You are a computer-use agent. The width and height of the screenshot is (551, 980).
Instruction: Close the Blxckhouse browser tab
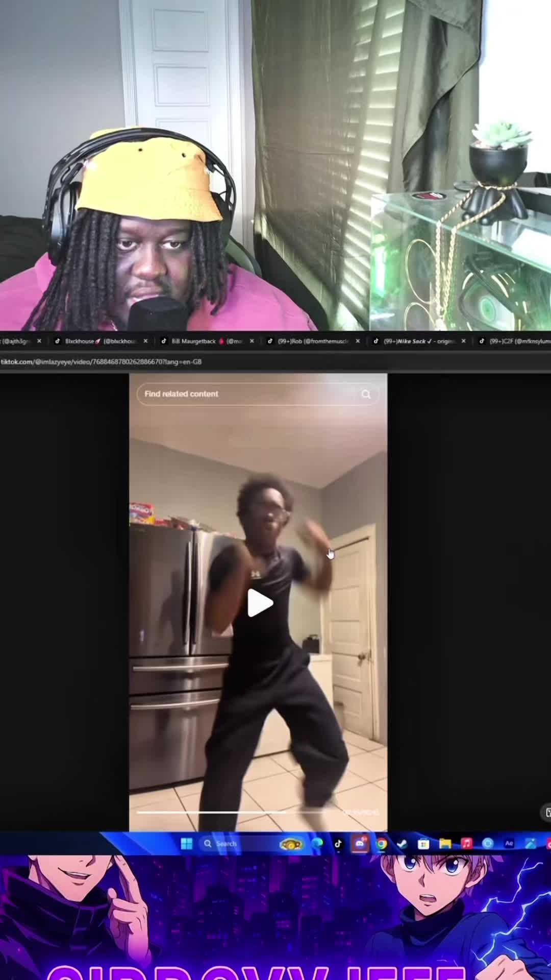tap(145, 341)
